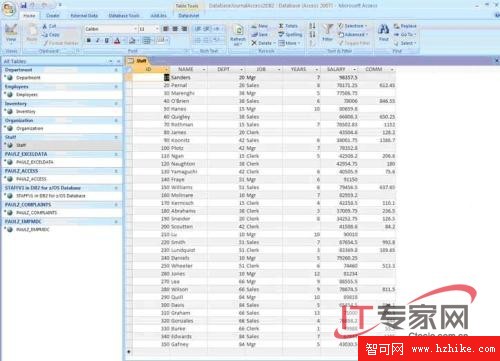Click the View button in ribbon
This screenshot has width=500, height=361.
(11, 34)
